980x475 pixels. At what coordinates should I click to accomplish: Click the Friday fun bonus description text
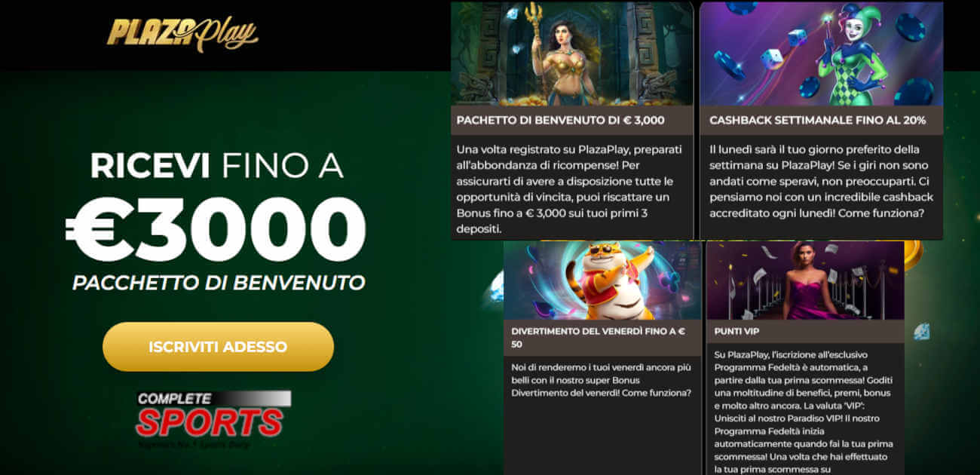point(601,380)
